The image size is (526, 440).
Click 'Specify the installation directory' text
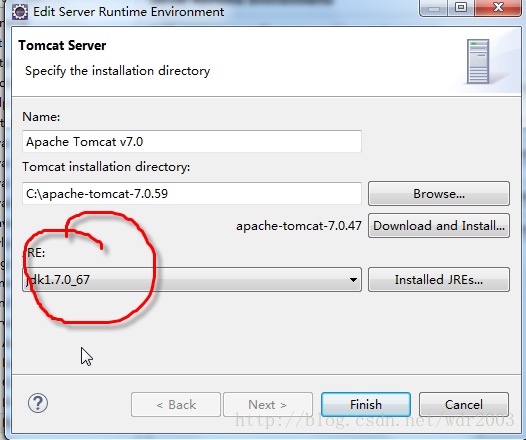coord(117,71)
